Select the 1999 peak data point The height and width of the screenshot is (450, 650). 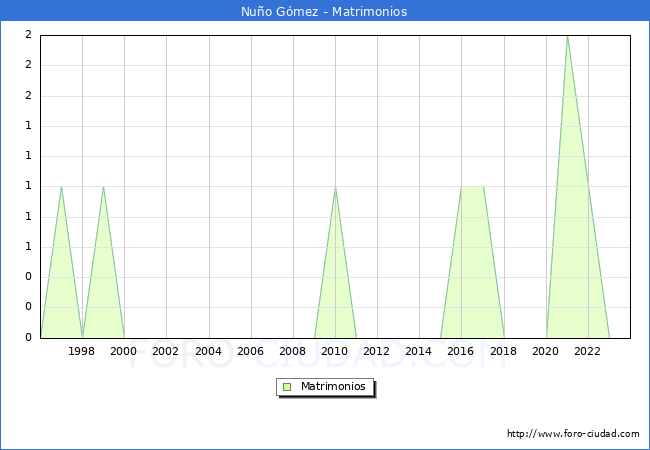point(103,187)
